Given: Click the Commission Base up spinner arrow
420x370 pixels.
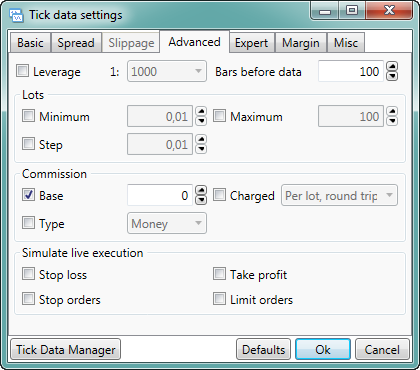Looking at the screenshot, I should coord(201,191).
